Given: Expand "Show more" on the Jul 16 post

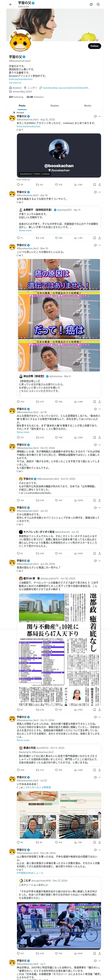Looking at the screenshot, I should pos(23,432).
